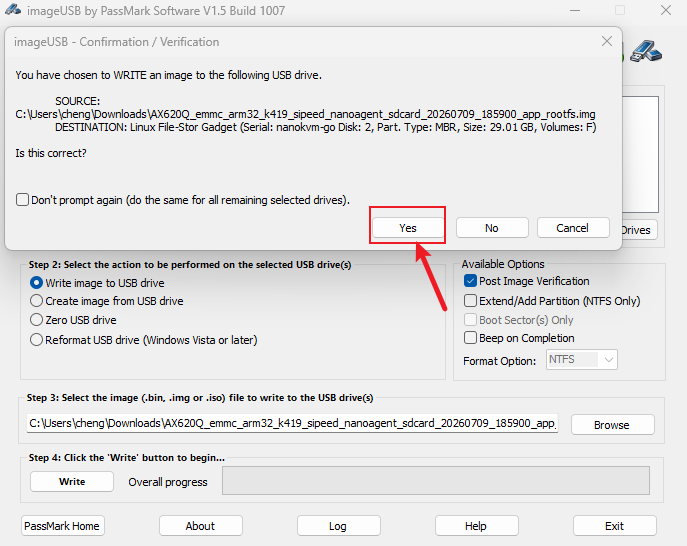Select Reformat USB drive option
This screenshot has height=546, width=687.
pyautogui.click(x=36, y=340)
